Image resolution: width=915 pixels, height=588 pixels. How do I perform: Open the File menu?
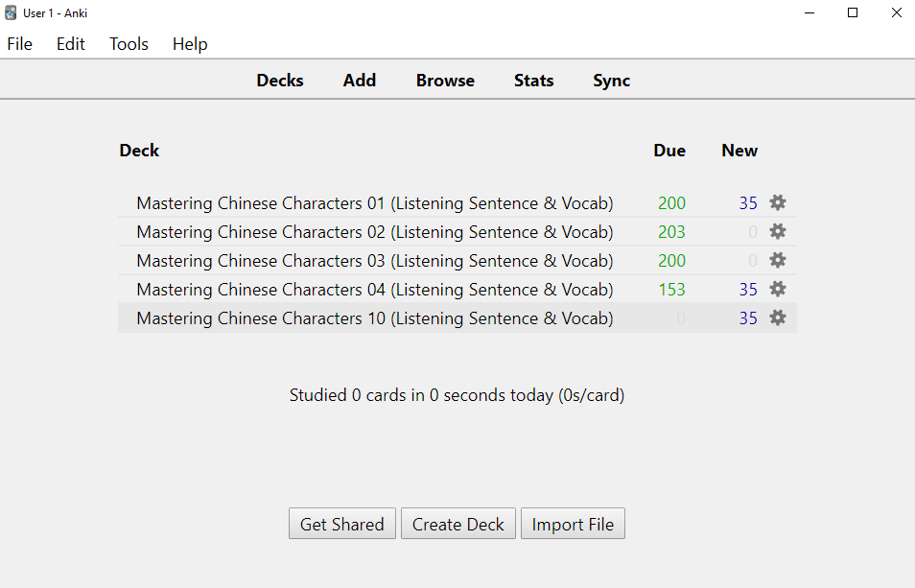(x=20, y=44)
